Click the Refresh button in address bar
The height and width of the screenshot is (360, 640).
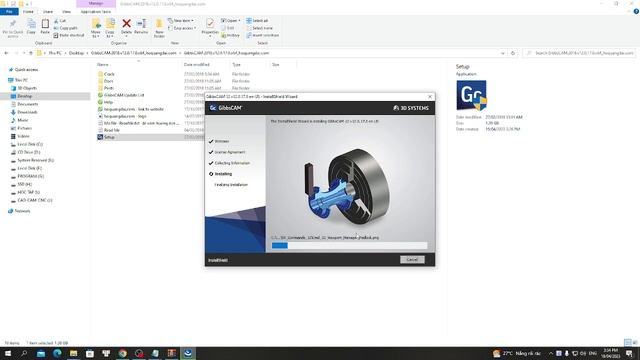coord(513,53)
